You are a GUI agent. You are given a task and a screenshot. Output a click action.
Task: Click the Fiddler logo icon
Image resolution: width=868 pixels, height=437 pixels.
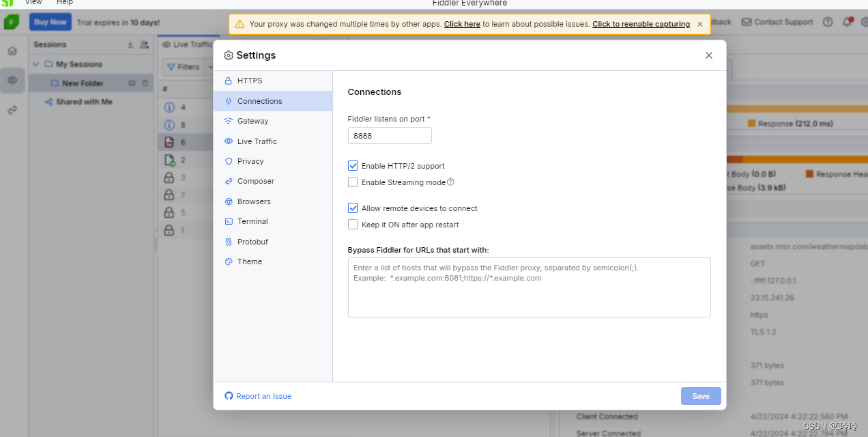12,22
